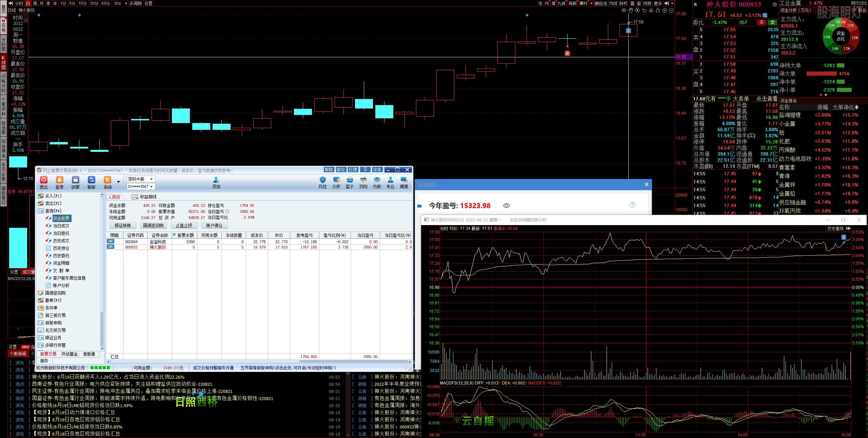Click the 资金占比 pie chart
The image size is (868, 438).
tap(841, 36)
